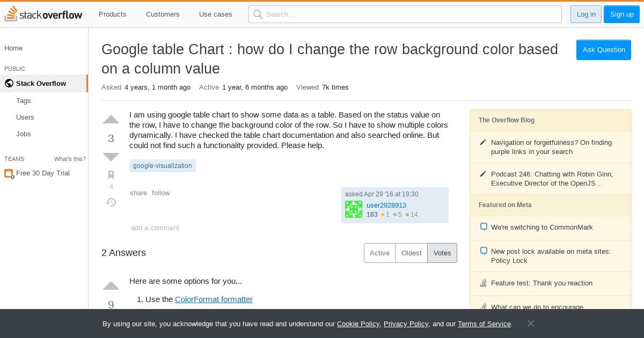The height and width of the screenshot is (338, 644).
Task: Open user2928913 profile link
Action: point(386,205)
